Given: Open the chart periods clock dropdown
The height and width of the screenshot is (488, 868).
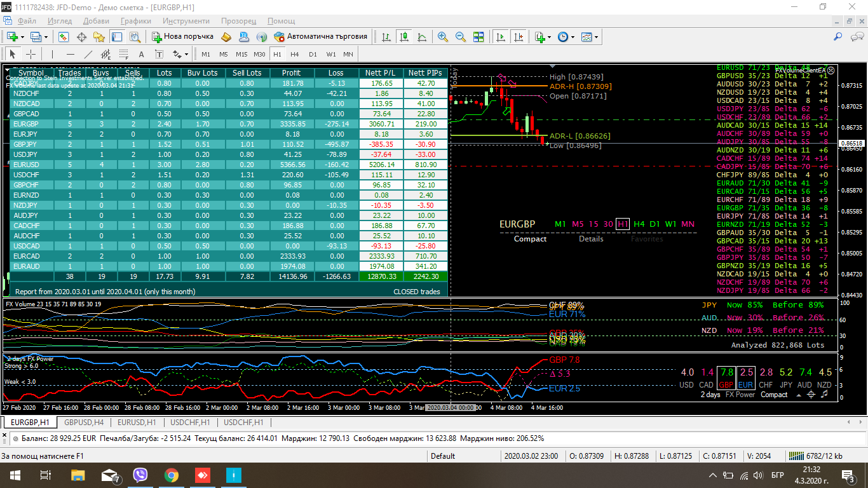Looking at the screenshot, I should click(565, 37).
